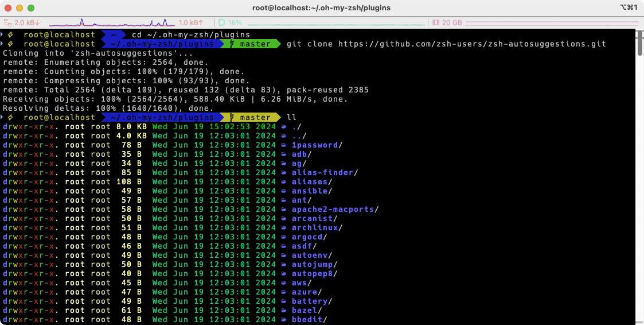Viewport: 644px width, 325px height.
Task: Click the folder icon beside aliases/
Action: (284, 182)
